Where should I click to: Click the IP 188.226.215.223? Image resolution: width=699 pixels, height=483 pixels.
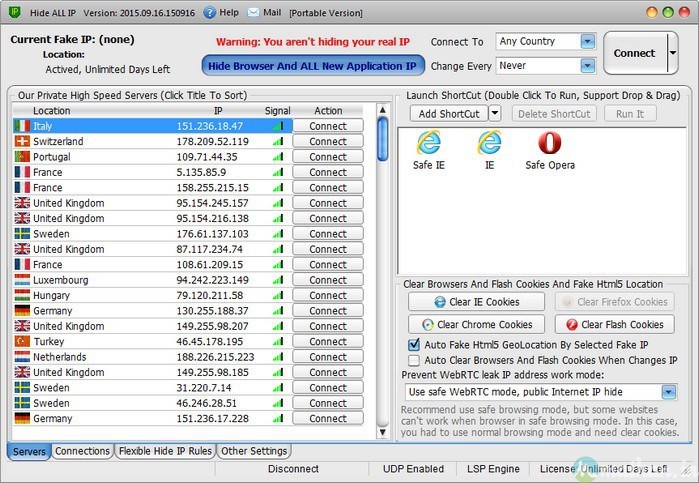tap(215, 357)
